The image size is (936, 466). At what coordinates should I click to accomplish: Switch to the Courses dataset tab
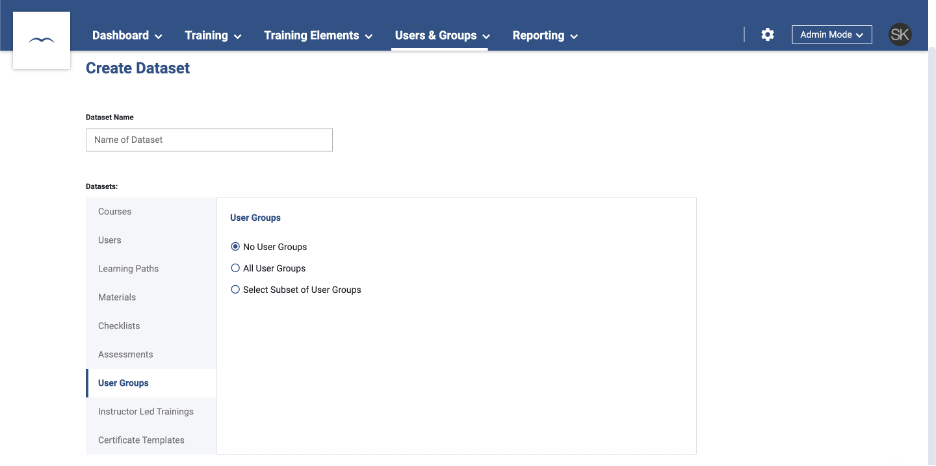point(151,212)
